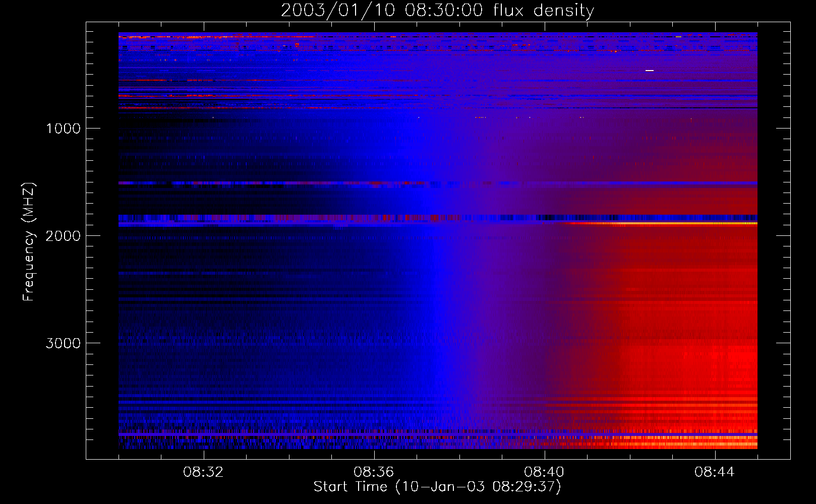The width and height of the screenshot is (816, 504).
Task: Click the 3000 frequency tick label
Action: tap(64, 343)
